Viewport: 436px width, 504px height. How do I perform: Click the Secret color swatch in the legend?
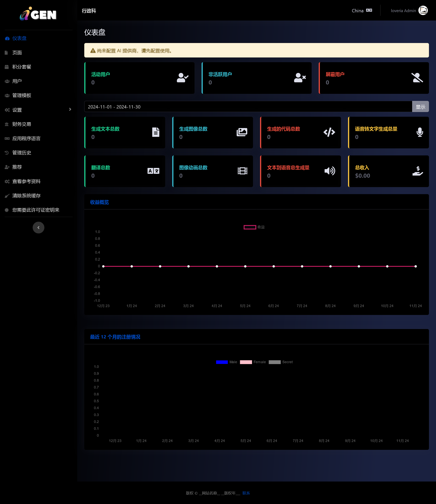click(x=275, y=362)
